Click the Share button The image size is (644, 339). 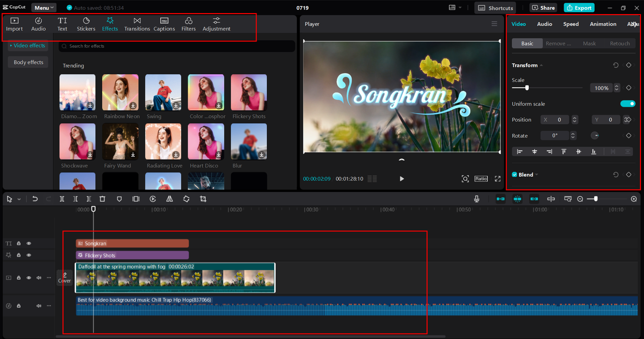pos(542,8)
